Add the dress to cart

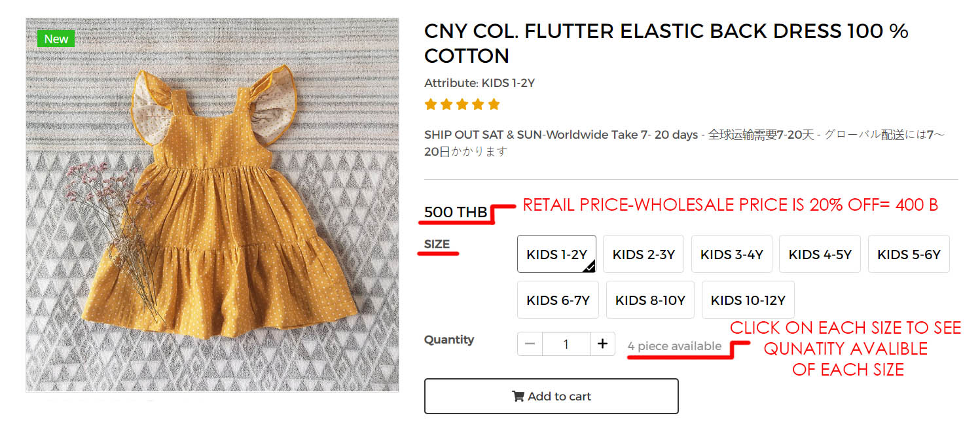pos(551,396)
